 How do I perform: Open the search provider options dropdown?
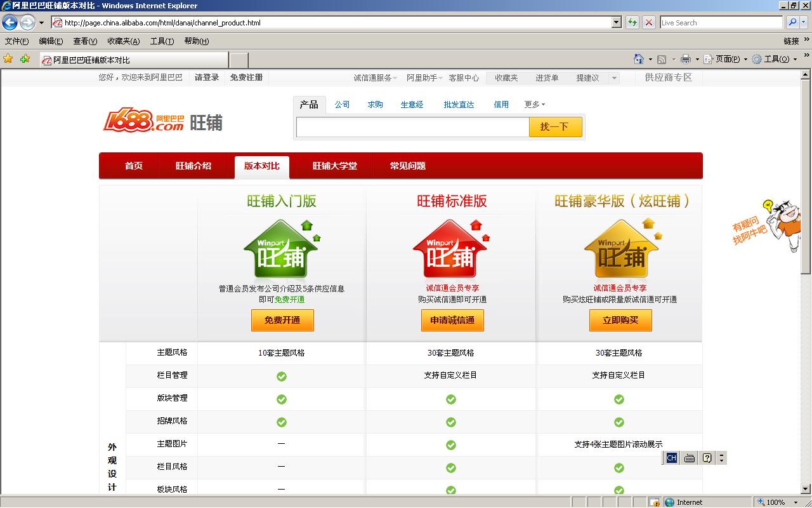coord(805,23)
